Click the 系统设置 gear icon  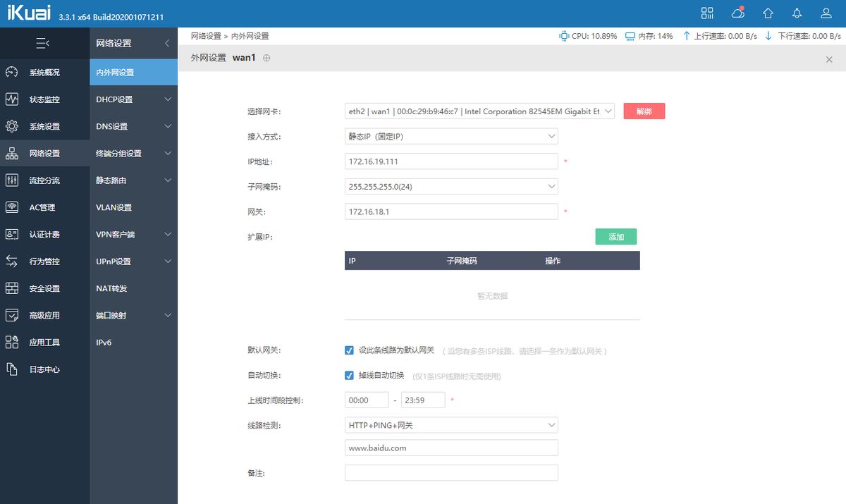click(x=12, y=126)
